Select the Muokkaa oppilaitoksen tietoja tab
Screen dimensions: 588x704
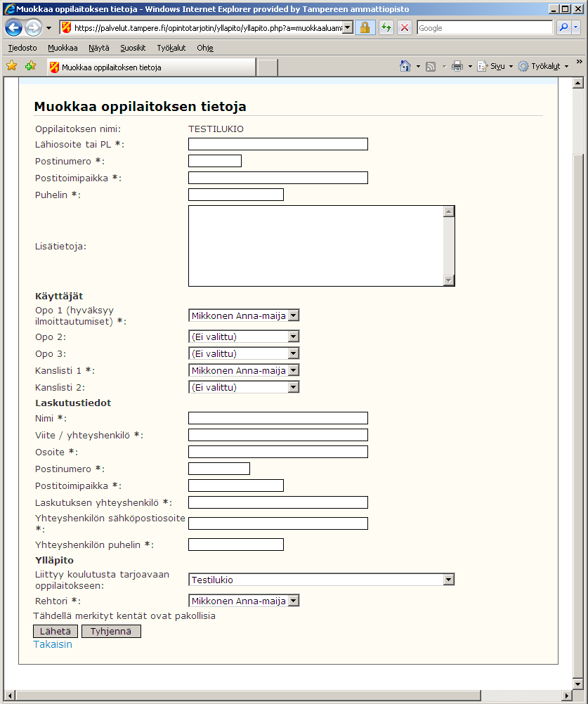click(151, 67)
